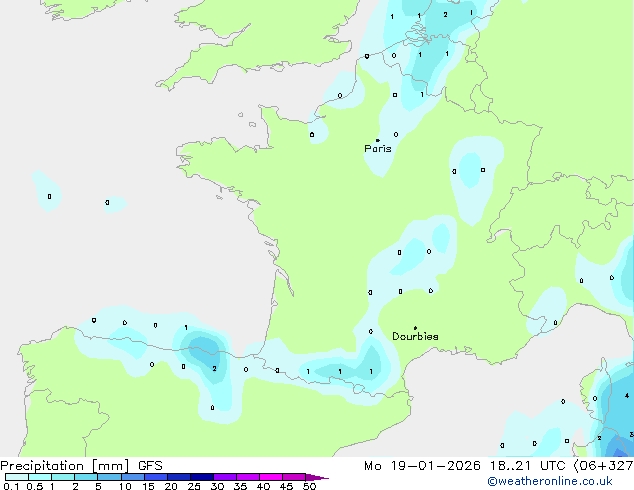Click the Paris city dot marker
This screenshot has height=490, width=634.
click(x=378, y=140)
